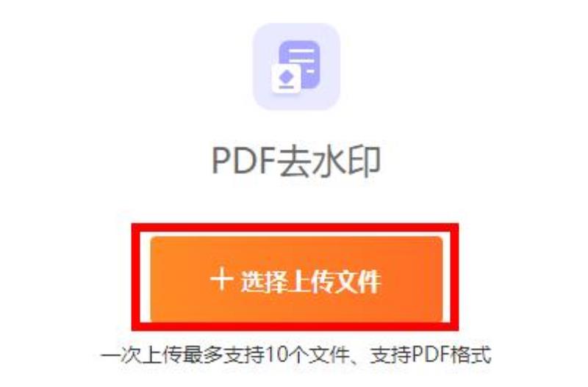Screen dimensions: 588x387
Task: Click the 支持PDF格式 caption text
Action: 430,355
